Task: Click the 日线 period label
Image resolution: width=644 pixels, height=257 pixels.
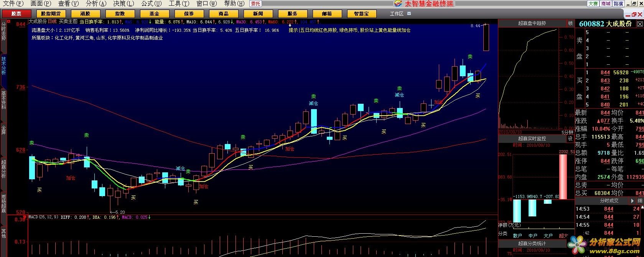Action: coord(52,21)
